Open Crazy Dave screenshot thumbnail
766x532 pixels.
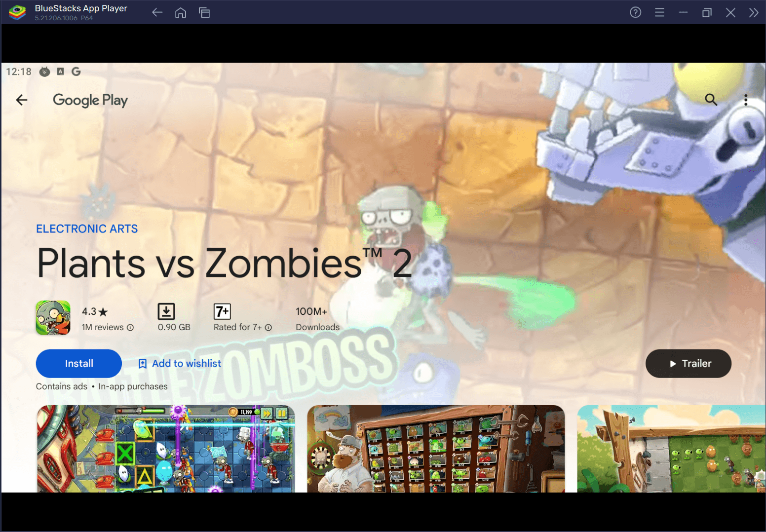(436, 449)
